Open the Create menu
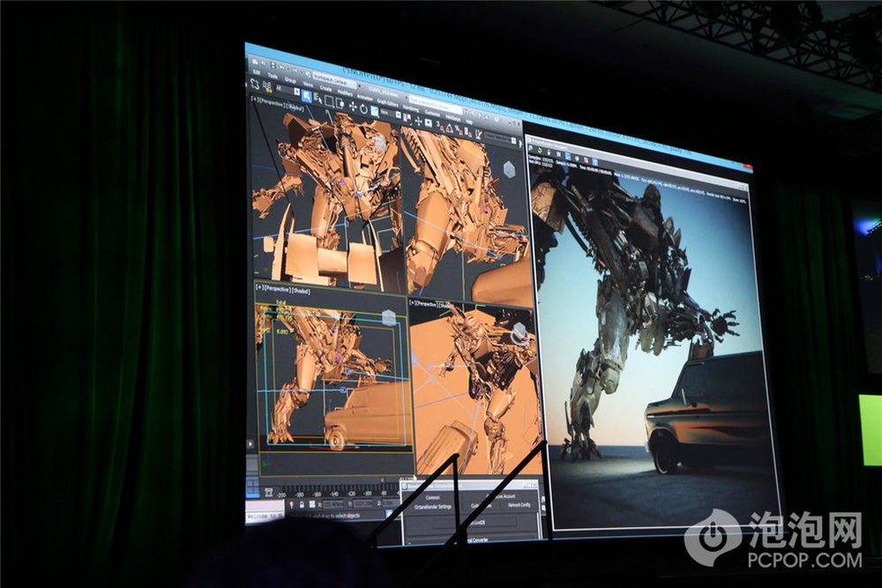 [326, 88]
